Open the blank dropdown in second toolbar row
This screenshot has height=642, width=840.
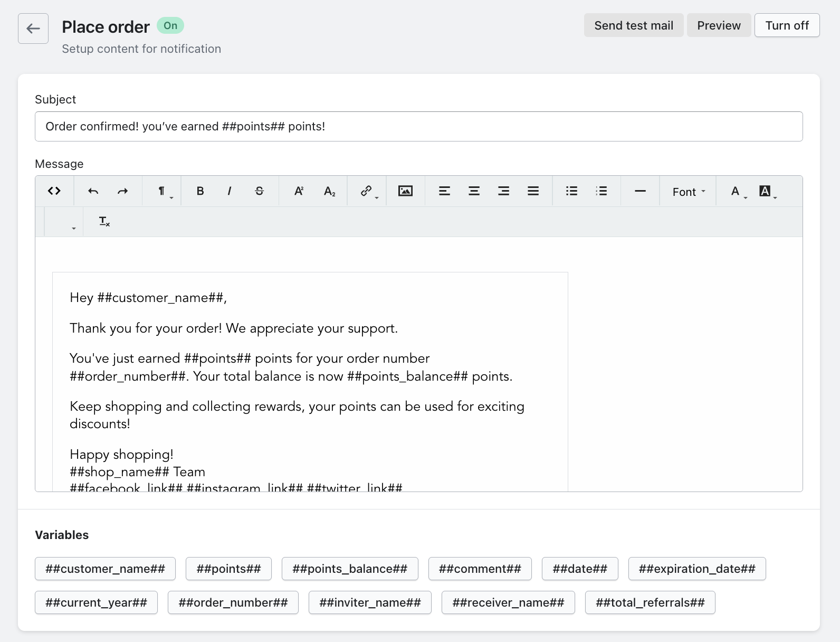64,222
